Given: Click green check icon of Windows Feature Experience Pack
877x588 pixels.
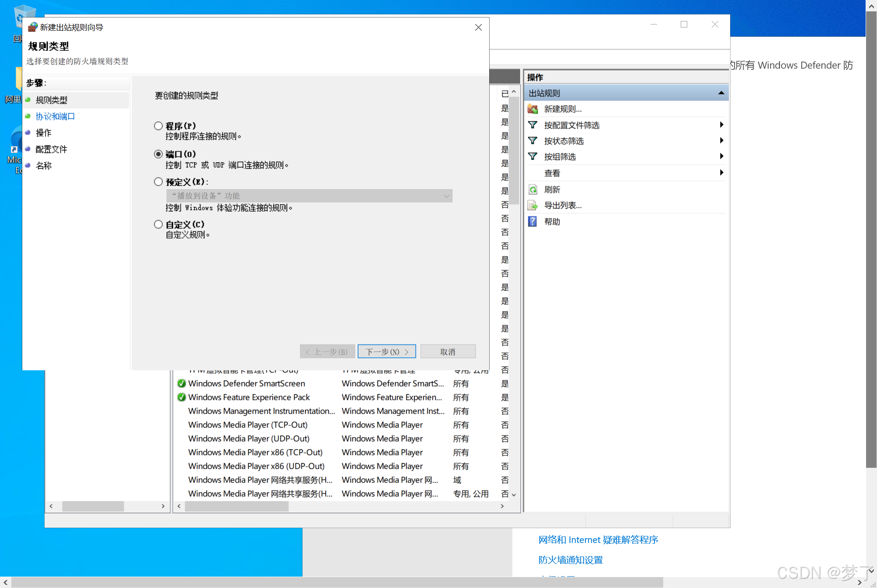Looking at the screenshot, I should point(181,397).
